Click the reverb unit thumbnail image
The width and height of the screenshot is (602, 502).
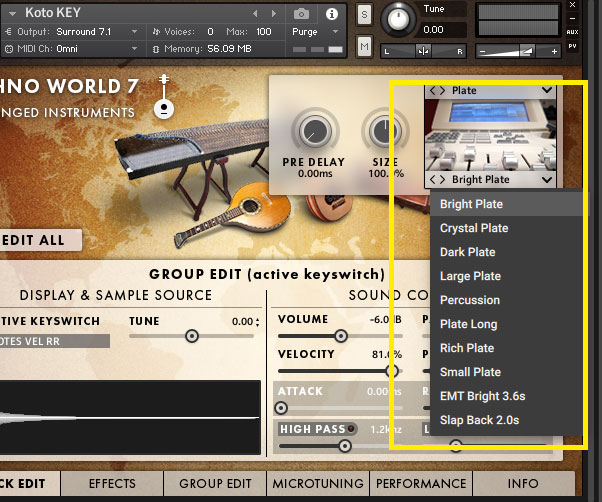tap(490, 135)
